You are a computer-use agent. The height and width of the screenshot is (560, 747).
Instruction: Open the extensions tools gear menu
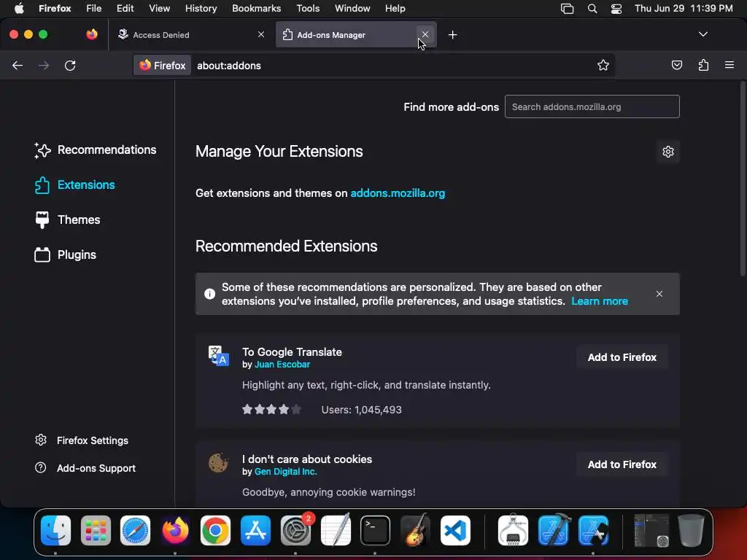[x=668, y=152]
